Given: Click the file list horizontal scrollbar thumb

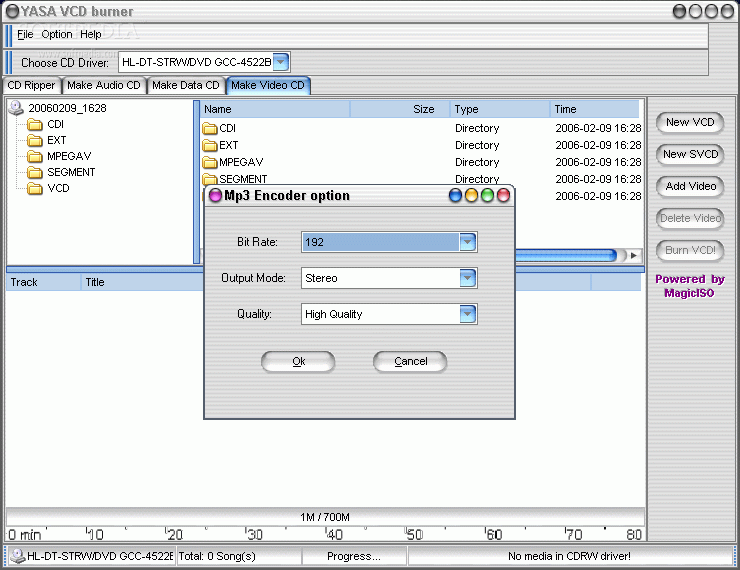Looking at the screenshot, I should (x=566, y=256).
